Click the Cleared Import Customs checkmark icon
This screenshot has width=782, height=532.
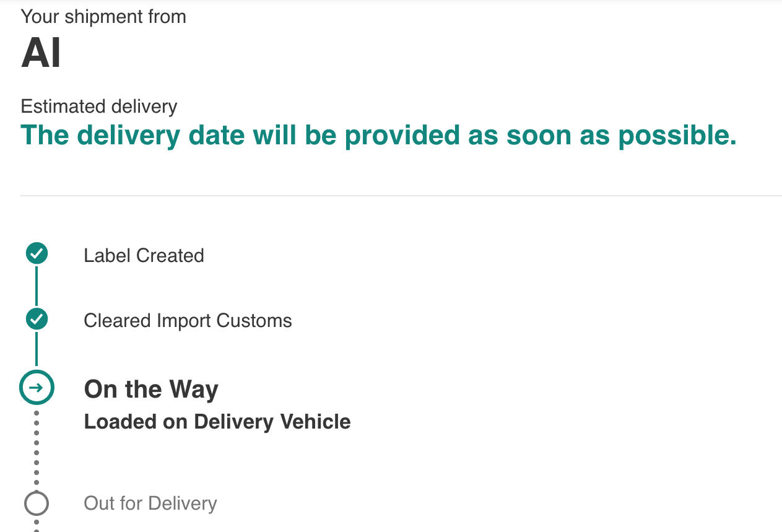(x=37, y=319)
